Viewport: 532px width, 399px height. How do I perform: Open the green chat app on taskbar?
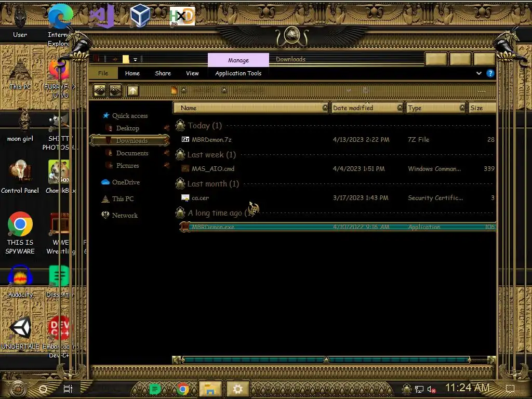155,389
